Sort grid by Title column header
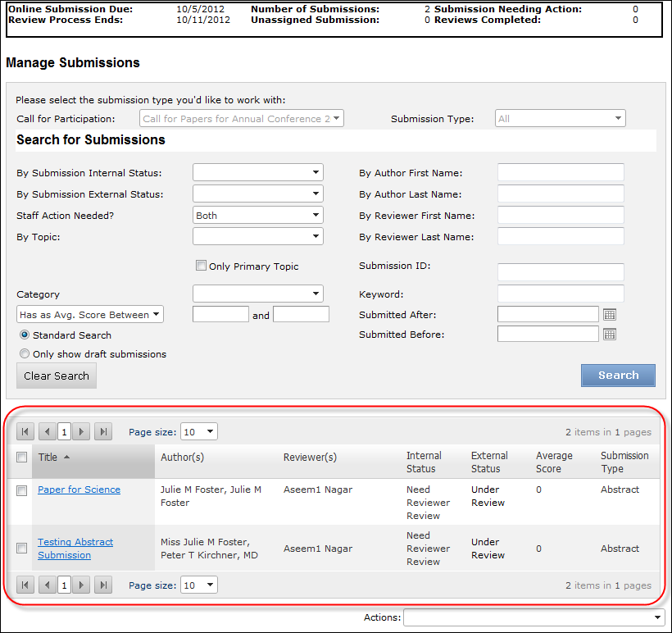Image resolution: width=672 pixels, height=633 pixels. [48, 458]
